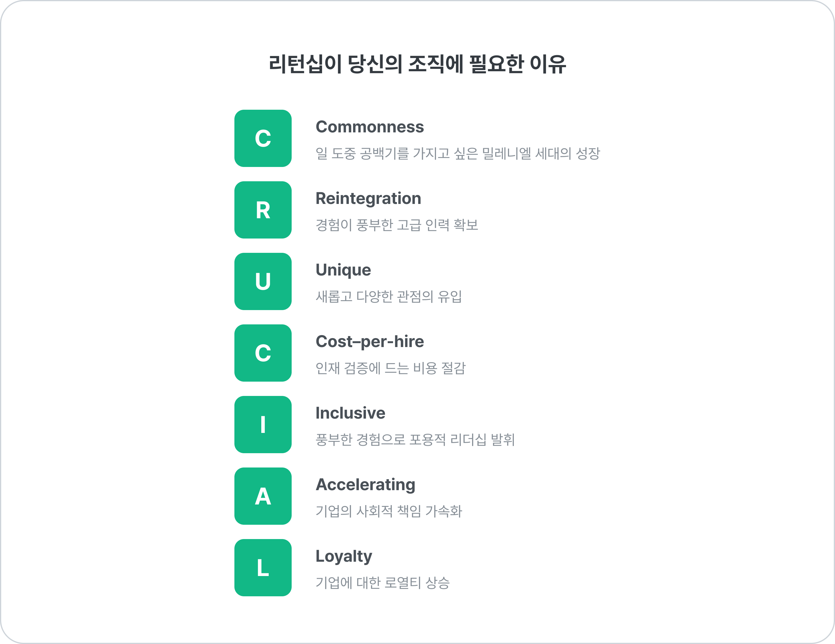Click the Unique heading

343,270
